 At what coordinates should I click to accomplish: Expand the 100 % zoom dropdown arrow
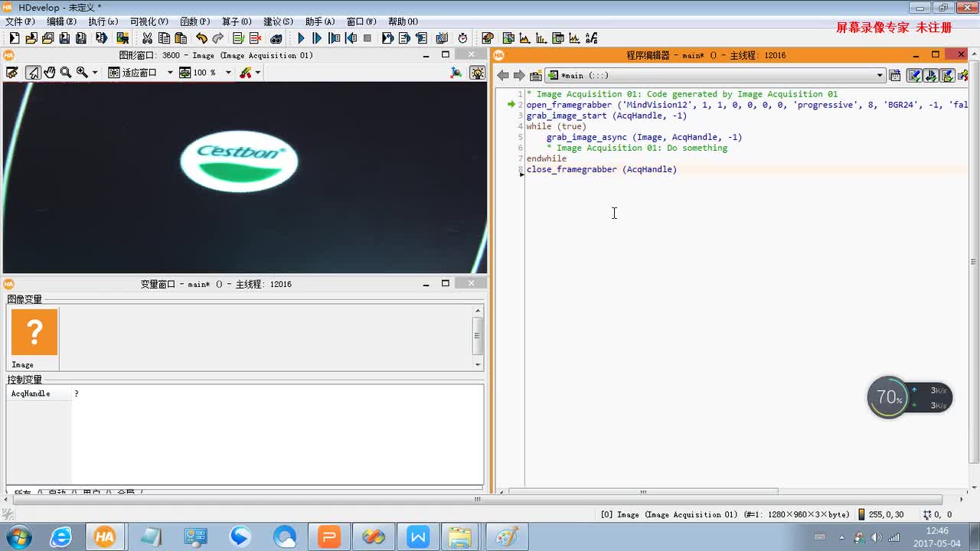coord(228,73)
